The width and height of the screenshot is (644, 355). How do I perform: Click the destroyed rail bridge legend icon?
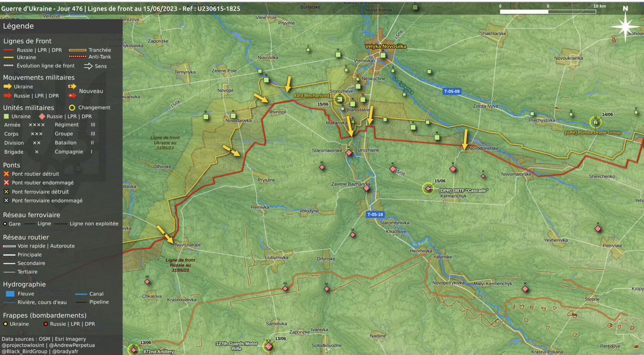click(x=7, y=192)
